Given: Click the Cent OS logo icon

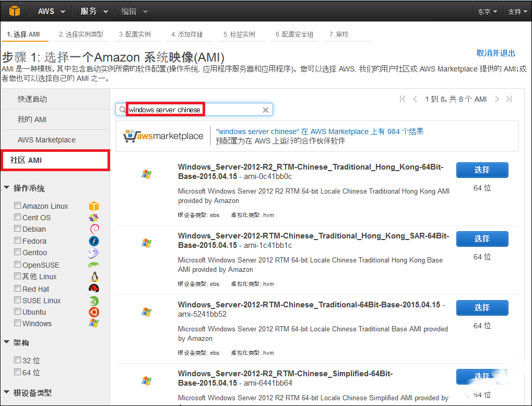Looking at the screenshot, I should click(94, 218).
